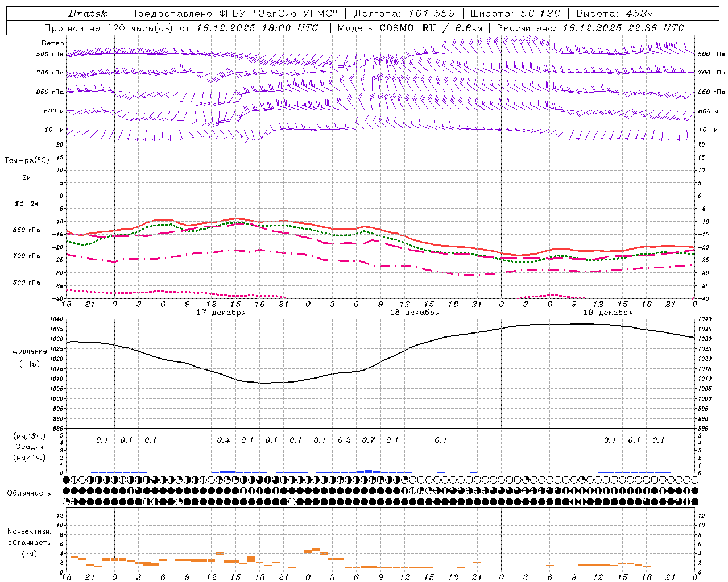Click the "Давление" pressure chart label
728x582 pixels.
(x=29, y=351)
